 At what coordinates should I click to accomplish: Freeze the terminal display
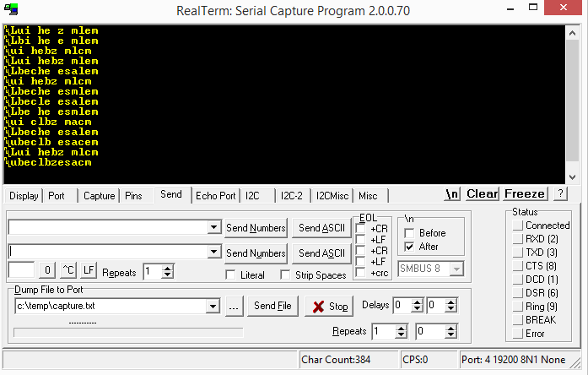pyautogui.click(x=525, y=194)
